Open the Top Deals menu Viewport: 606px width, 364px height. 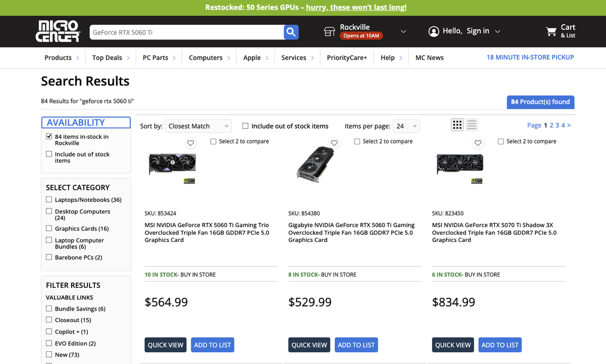click(x=111, y=58)
